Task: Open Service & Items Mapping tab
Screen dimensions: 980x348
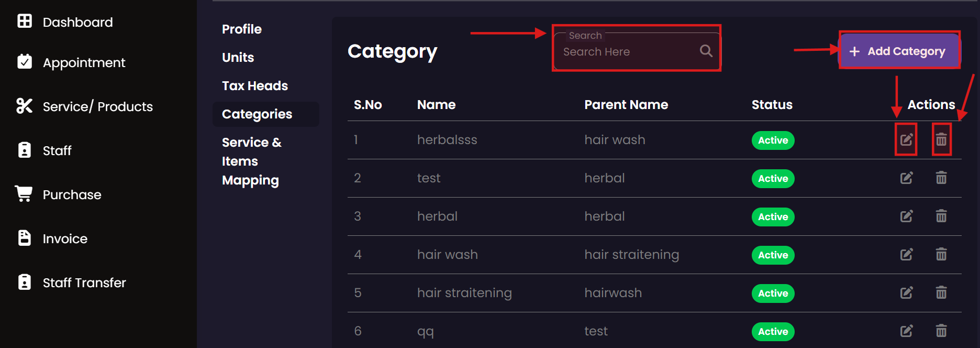Action: pos(251,161)
